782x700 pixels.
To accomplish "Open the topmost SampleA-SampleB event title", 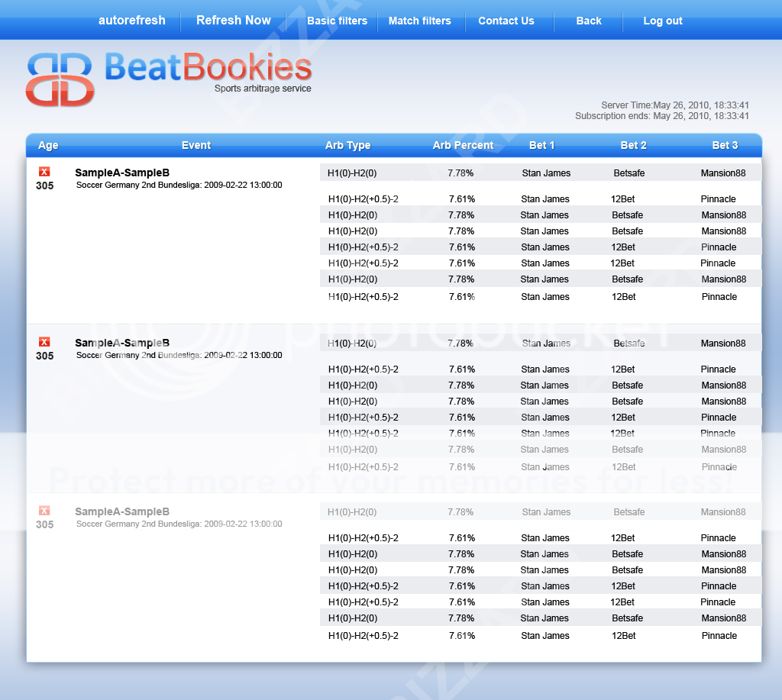I will pyautogui.click(x=122, y=173).
